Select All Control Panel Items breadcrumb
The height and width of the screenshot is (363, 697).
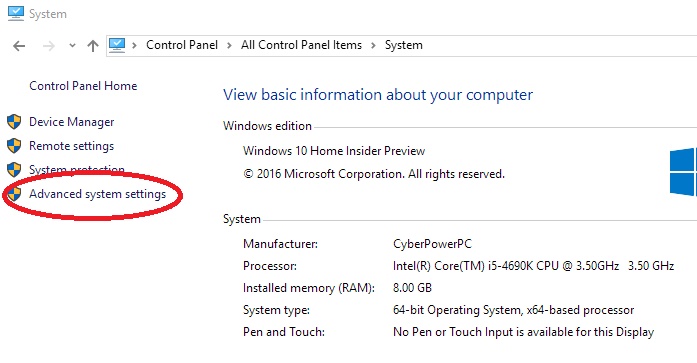(x=301, y=45)
